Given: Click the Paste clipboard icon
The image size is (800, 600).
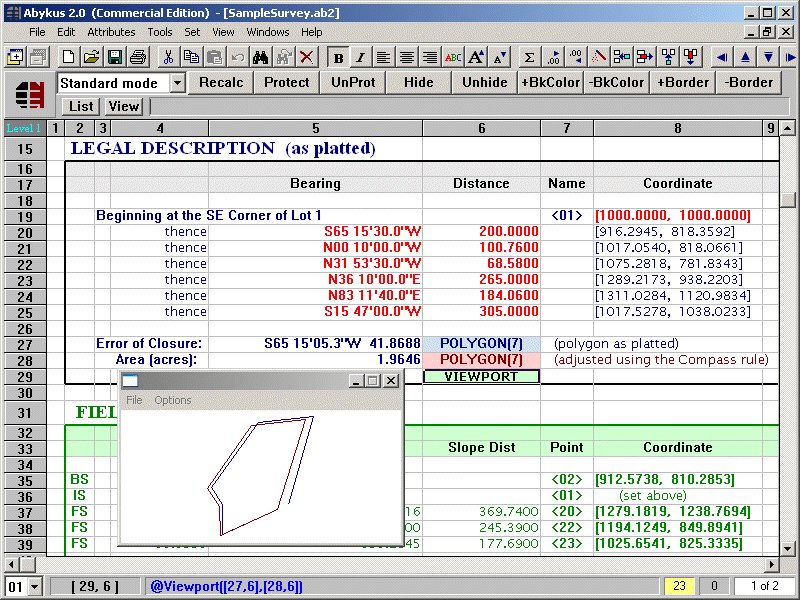Looking at the screenshot, I should pos(214,57).
